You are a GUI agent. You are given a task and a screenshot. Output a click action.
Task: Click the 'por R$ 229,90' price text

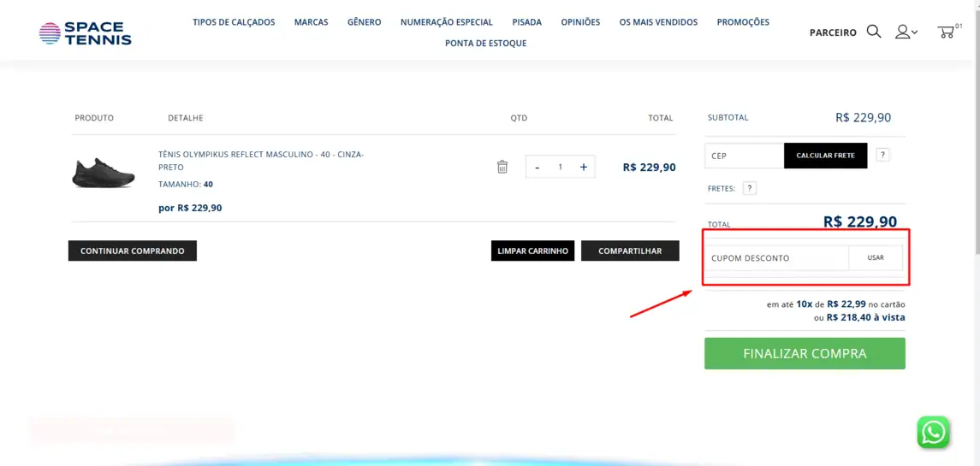point(190,208)
